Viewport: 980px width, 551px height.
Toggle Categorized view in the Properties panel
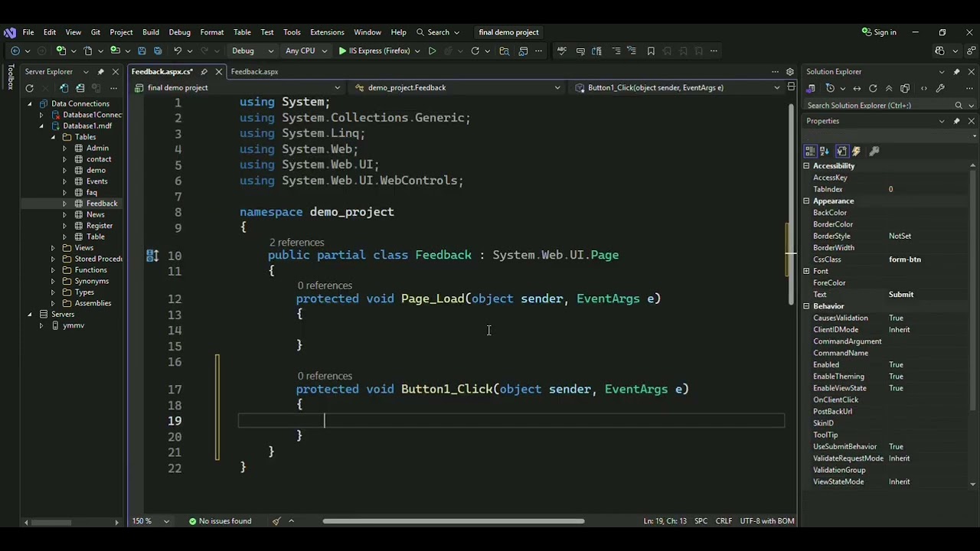click(810, 152)
